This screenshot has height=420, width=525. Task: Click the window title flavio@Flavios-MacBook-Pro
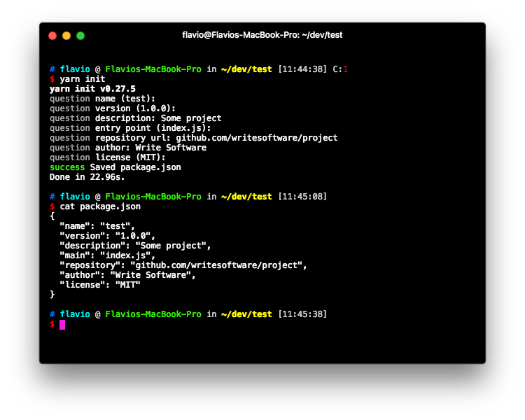[262, 35]
